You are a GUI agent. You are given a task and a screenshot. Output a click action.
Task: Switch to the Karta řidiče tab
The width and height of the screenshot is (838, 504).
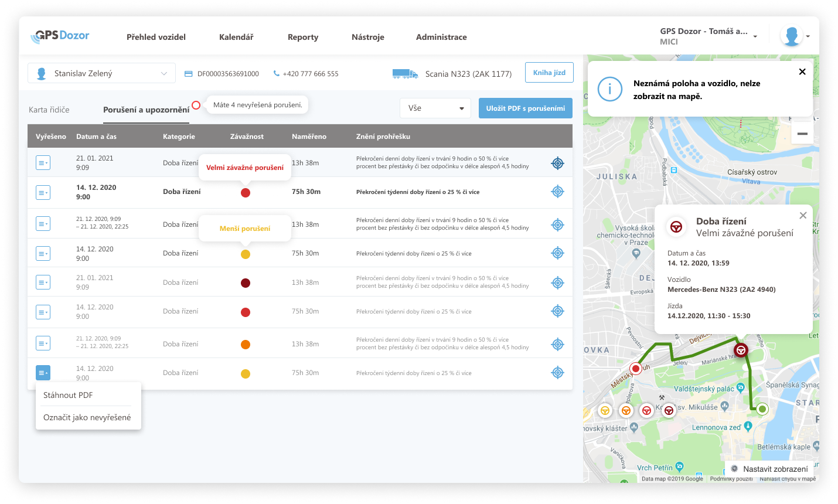49,110
